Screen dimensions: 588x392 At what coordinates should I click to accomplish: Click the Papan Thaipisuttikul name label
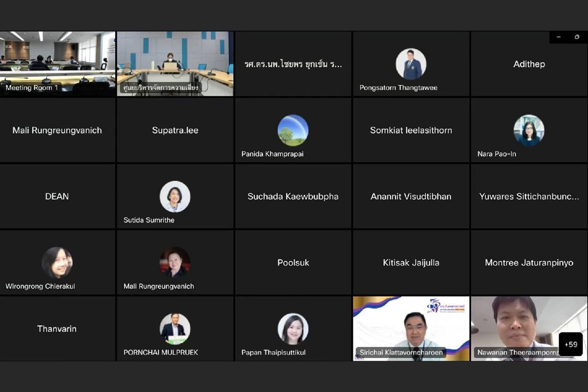[273, 352]
